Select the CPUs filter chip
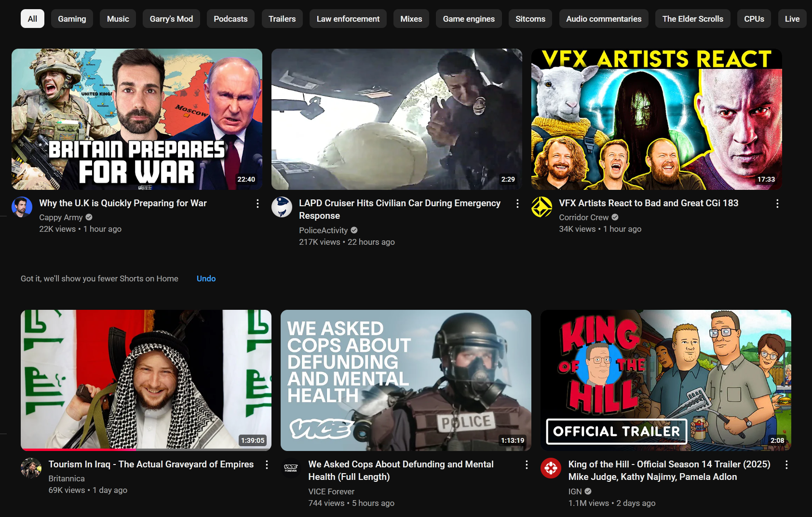 754,19
